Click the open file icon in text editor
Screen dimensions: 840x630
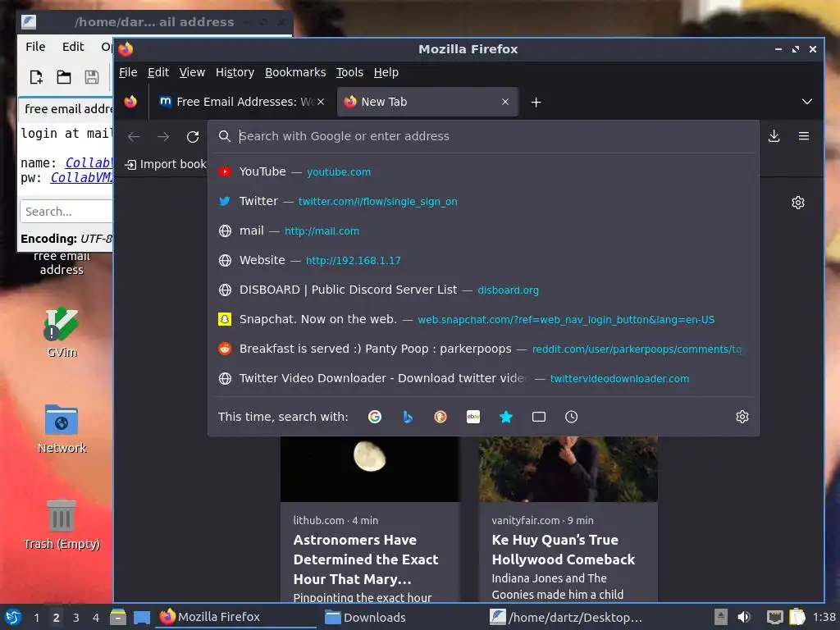64,77
